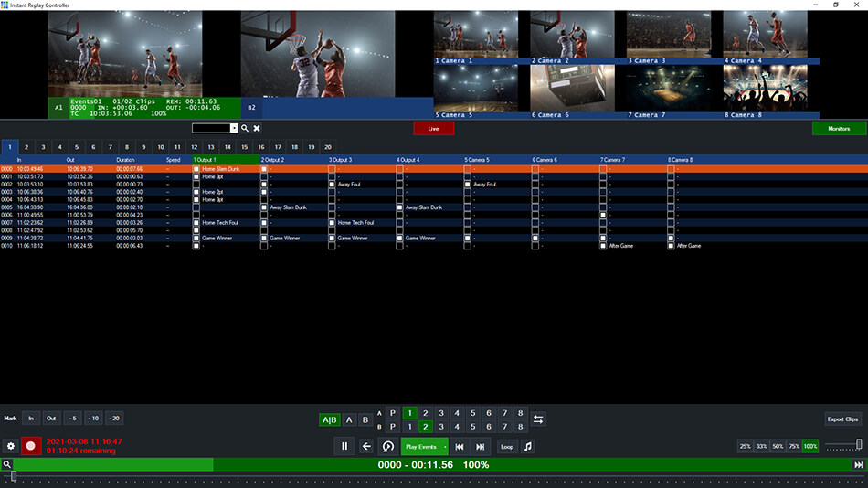
Task: Tick the After Game checkbox under Camera 7
Action: pos(603,246)
